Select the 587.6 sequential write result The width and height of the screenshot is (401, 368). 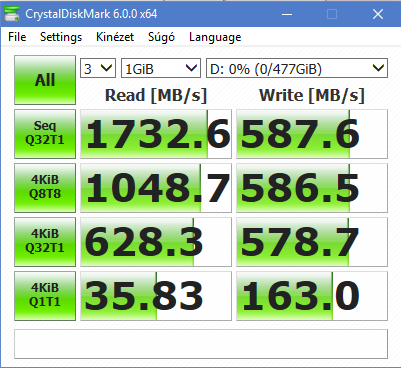pyautogui.click(x=312, y=134)
